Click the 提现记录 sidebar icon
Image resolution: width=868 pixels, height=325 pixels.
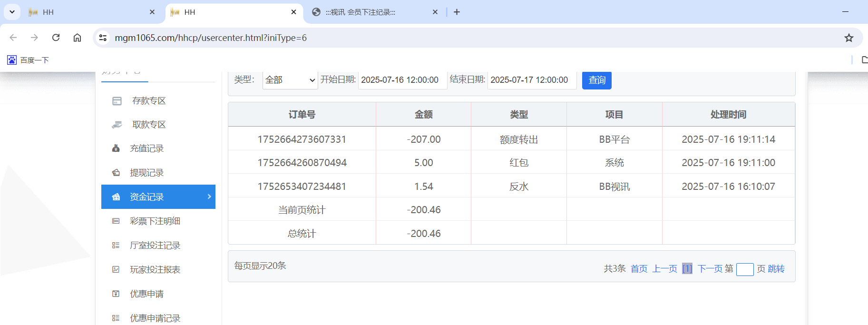pyautogui.click(x=116, y=173)
